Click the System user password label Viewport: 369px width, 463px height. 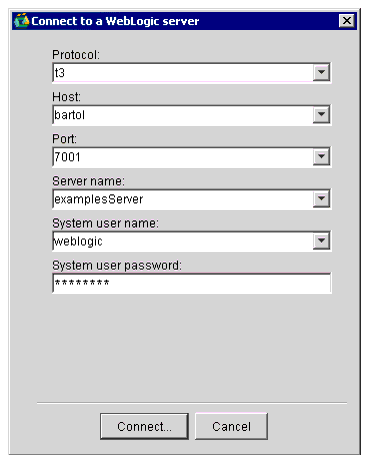[117, 265]
